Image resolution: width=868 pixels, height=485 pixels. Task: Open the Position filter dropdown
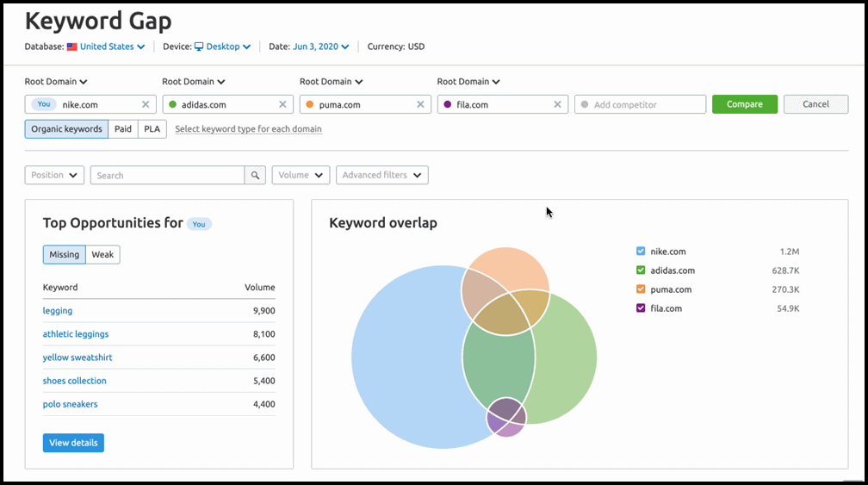point(54,175)
